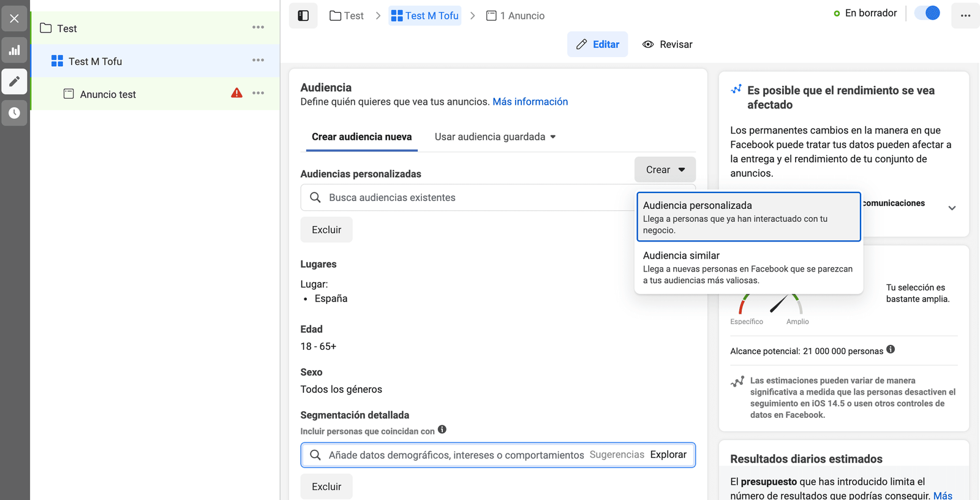Open the Más información link
The image size is (980, 500).
[x=530, y=102]
